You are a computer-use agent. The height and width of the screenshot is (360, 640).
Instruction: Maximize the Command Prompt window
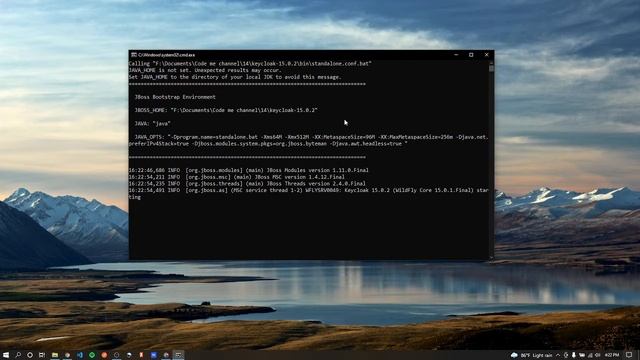(471, 55)
